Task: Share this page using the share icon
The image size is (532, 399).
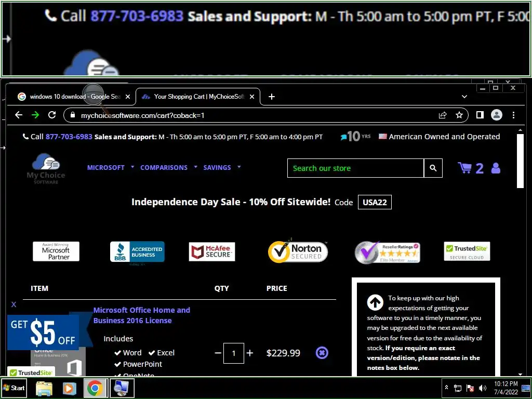Action: pos(443,115)
